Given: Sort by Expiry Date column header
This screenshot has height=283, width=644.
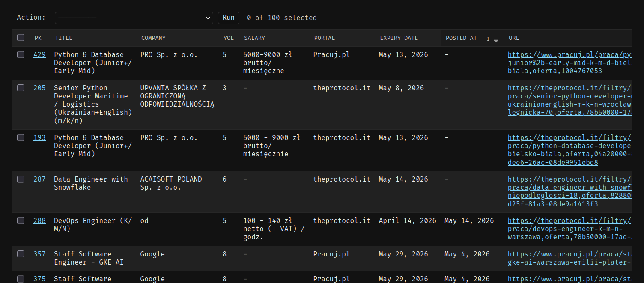Looking at the screenshot, I should [399, 38].
